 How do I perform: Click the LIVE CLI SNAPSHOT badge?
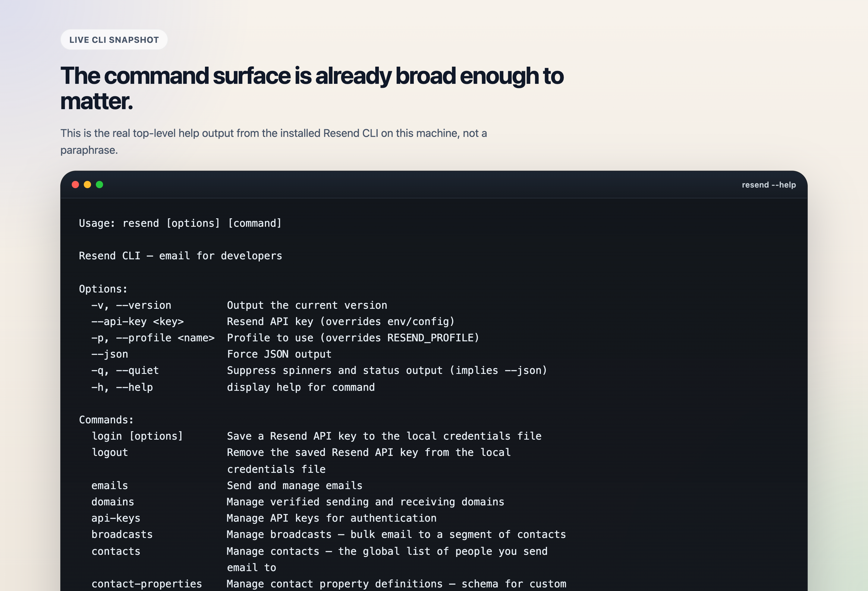pos(114,39)
